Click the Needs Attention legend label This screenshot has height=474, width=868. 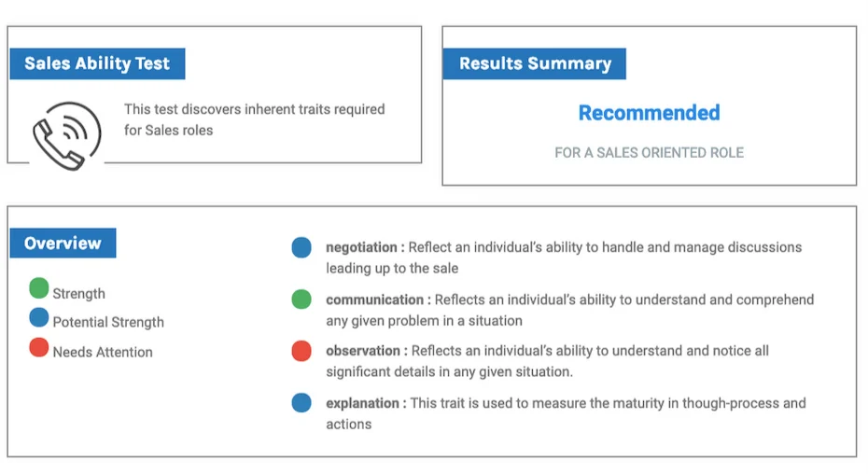coord(103,352)
